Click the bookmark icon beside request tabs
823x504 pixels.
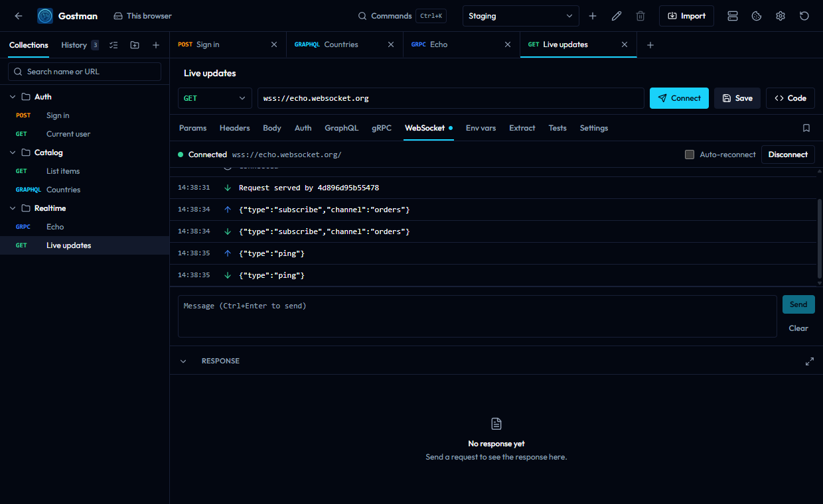click(806, 128)
